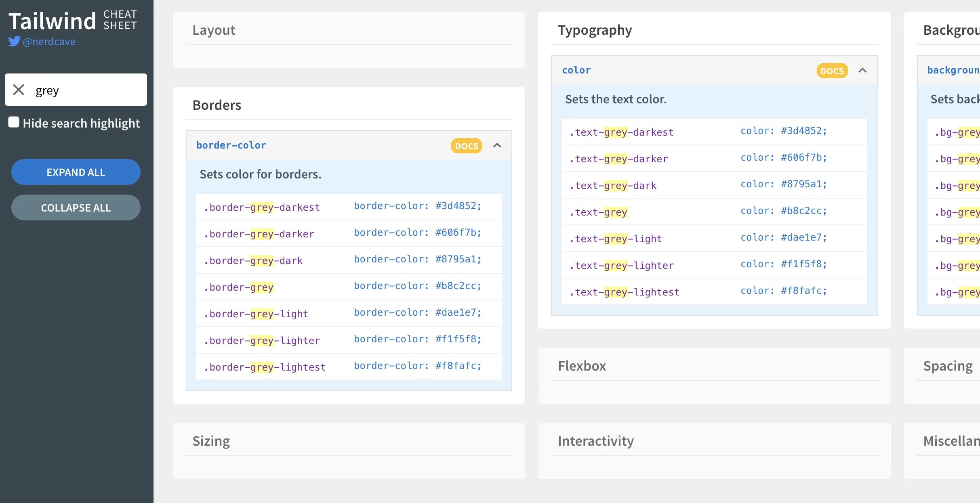
Task: Click the border-color section title
Action: [231, 145]
